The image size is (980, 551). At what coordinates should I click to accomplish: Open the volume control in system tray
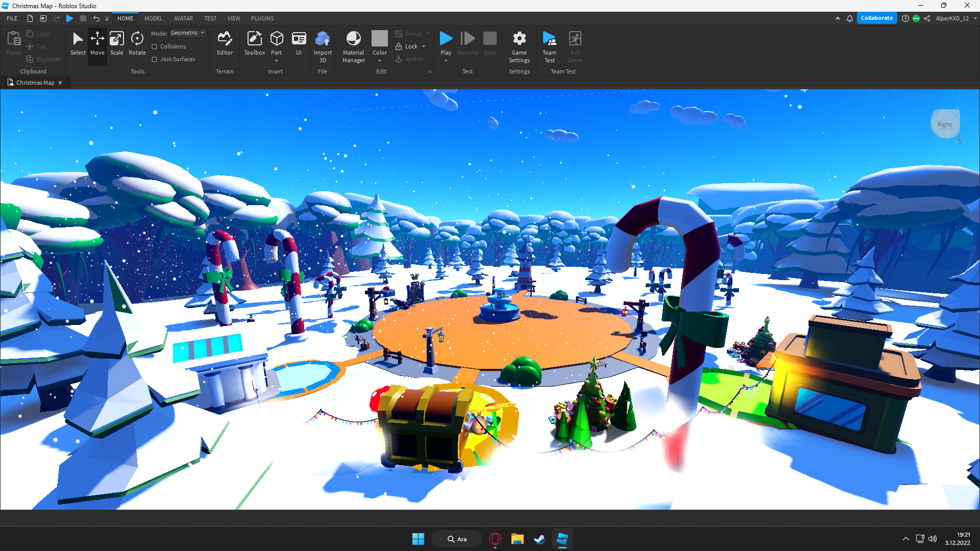pos(933,539)
